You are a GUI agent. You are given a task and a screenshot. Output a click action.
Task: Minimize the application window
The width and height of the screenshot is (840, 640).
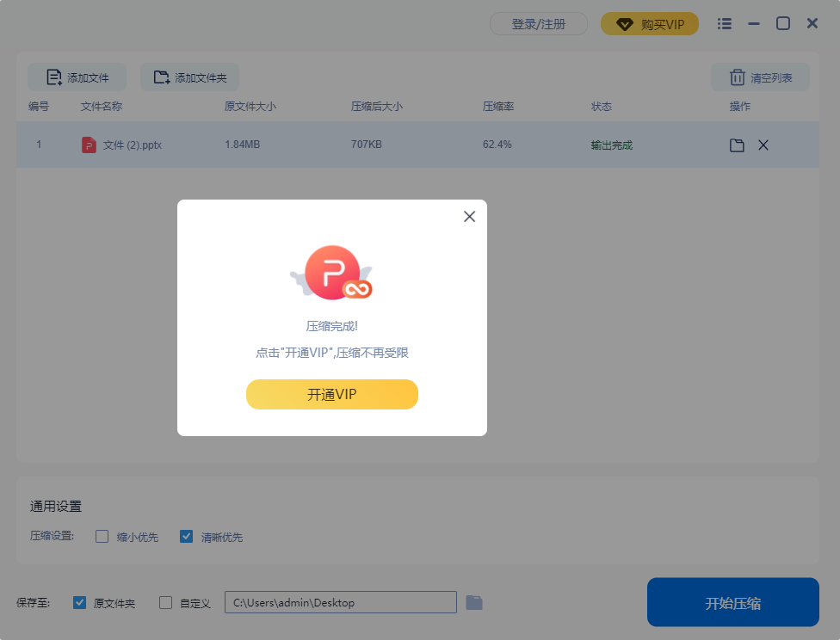[x=754, y=23]
